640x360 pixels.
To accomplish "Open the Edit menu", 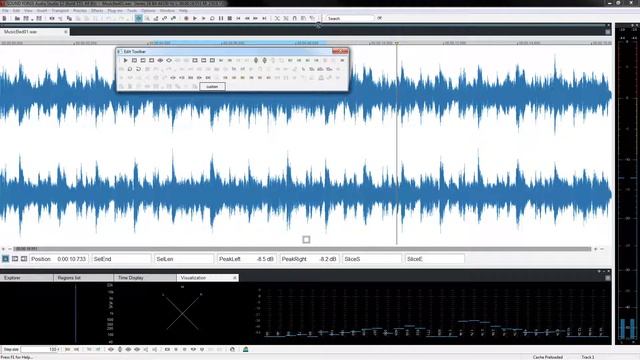I will pos(16,11).
